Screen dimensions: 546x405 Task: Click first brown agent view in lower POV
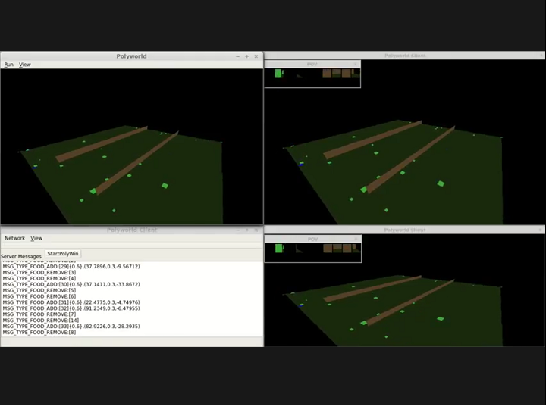pos(327,248)
